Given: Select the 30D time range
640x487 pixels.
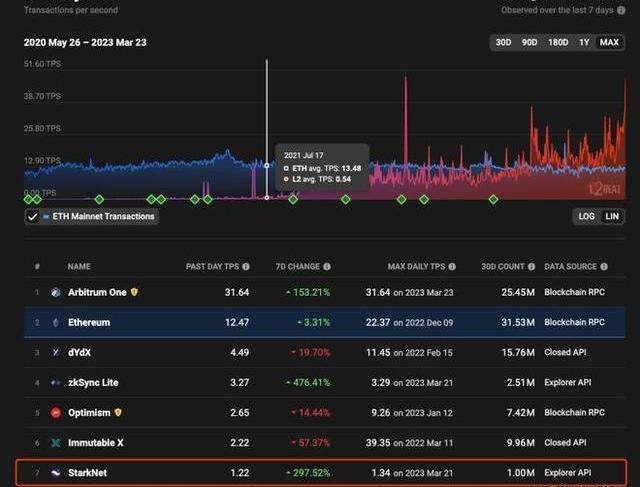Looking at the screenshot, I should tap(503, 42).
